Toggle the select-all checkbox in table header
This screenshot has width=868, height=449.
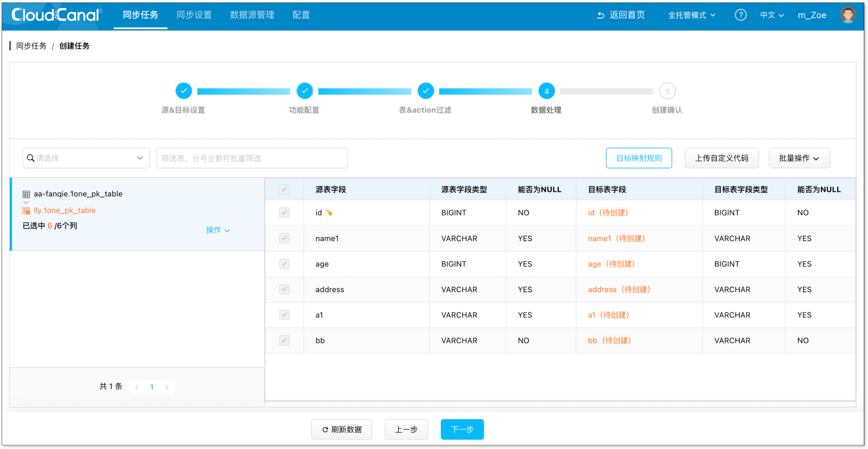point(284,189)
